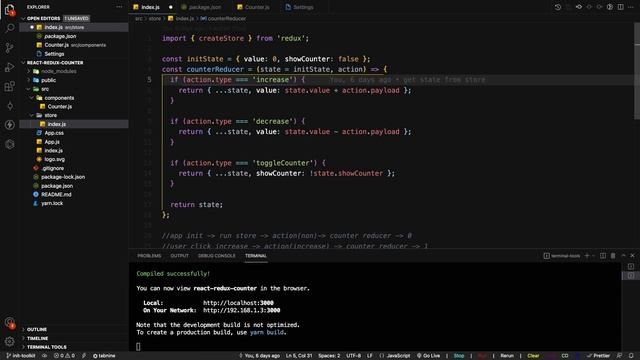Open the Output panel tab
This screenshot has width=640, height=360.
click(x=179, y=256)
